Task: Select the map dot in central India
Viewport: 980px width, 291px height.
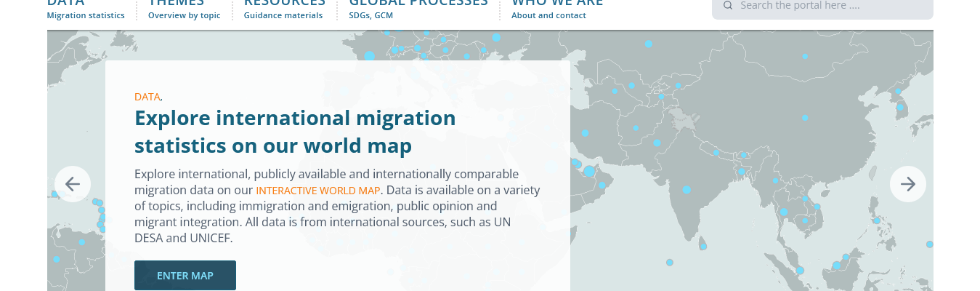Action: (687, 190)
